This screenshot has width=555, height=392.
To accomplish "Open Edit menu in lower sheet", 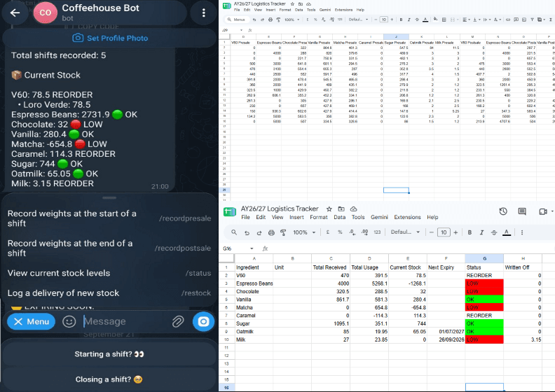I will click(x=261, y=218).
